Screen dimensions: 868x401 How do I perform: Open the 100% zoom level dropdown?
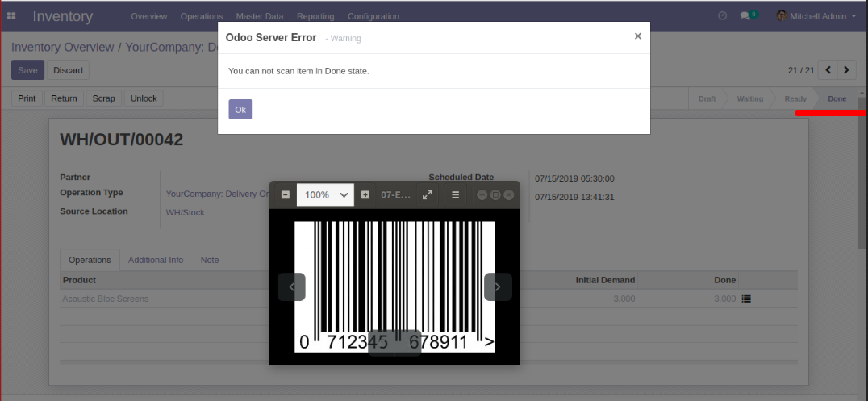326,195
